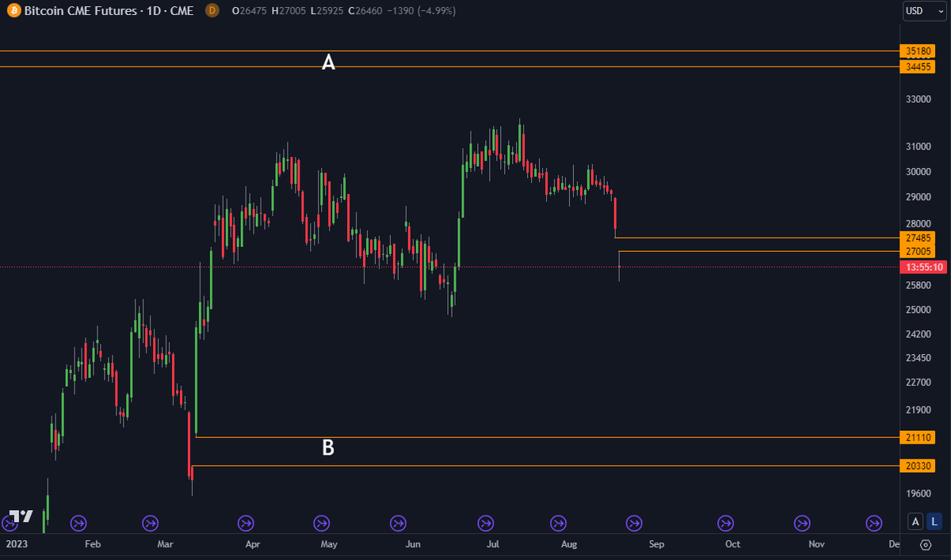Click the 28000 price axis label
Viewport: 951px width, 560px height.
coord(919,223)
